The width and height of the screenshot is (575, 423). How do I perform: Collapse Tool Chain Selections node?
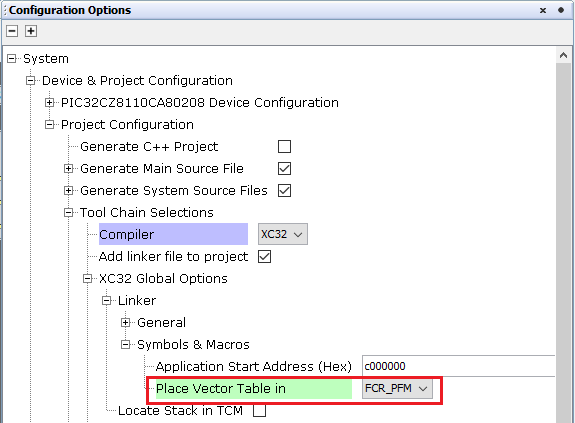tap(69, 213)
